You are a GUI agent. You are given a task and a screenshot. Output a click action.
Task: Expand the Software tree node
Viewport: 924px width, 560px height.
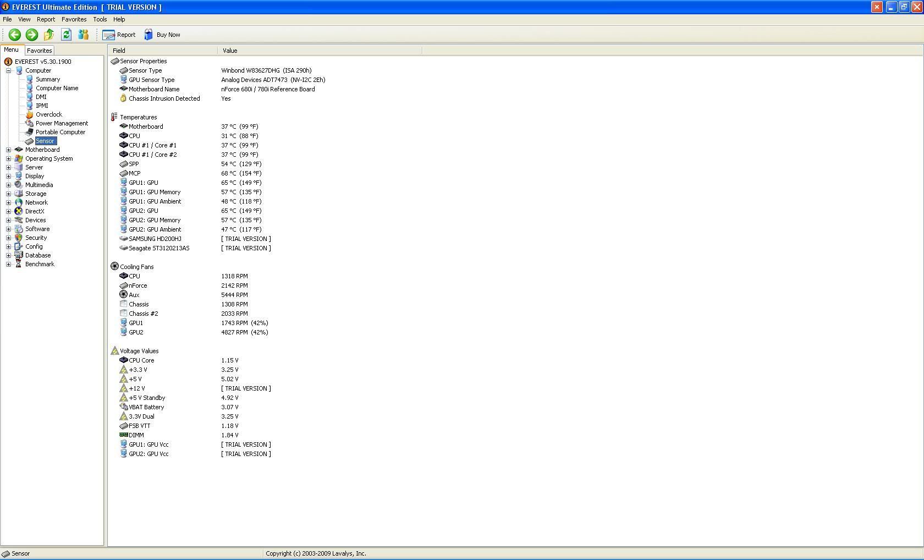pyautogui.click(x=9, y=229)
